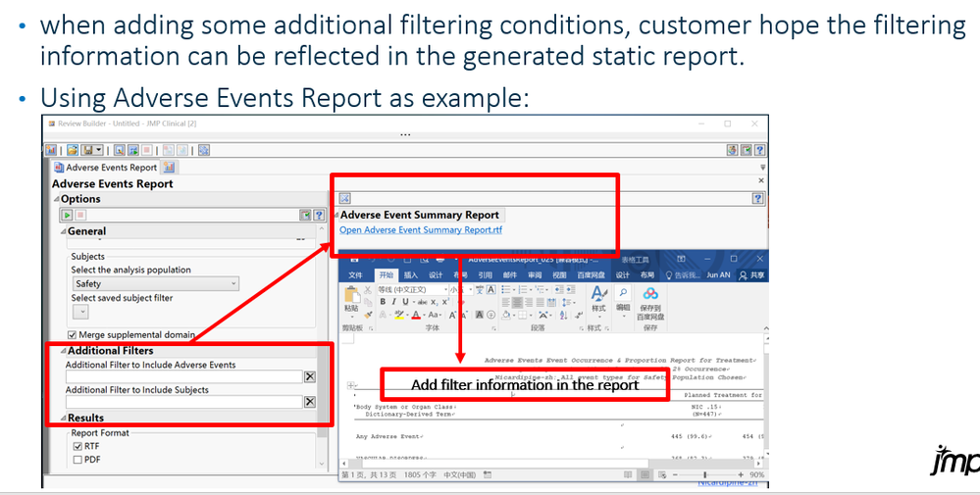The height and width of the screenshot is (495, 980).
Task: Open the Safety analysis population dropdown
Action: [155, 283]
